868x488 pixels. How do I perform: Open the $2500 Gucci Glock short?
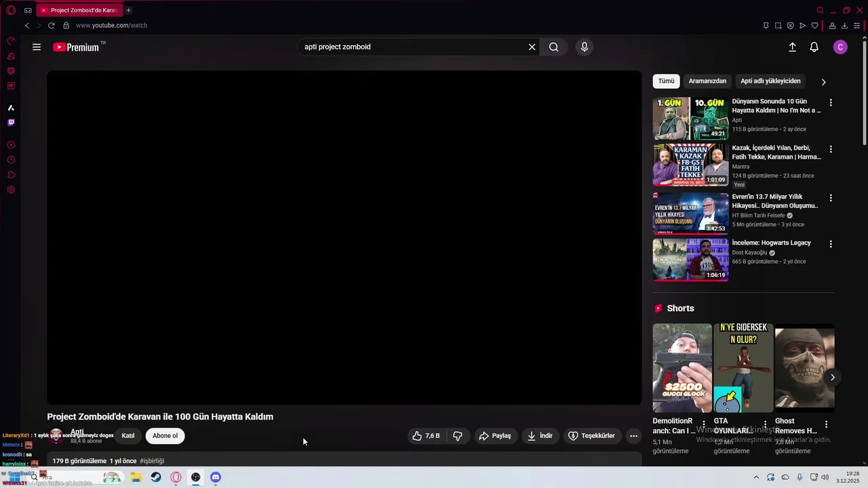click(682, 368)
